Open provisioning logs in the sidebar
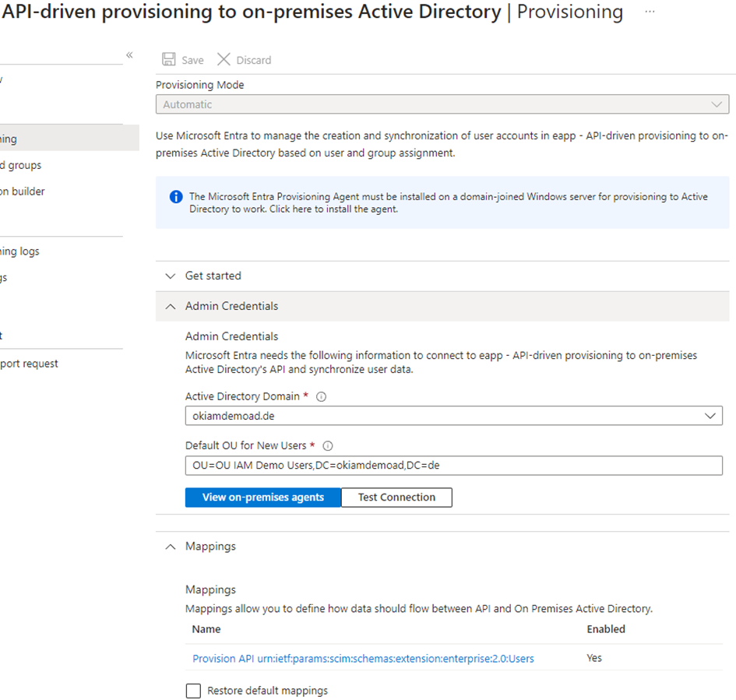The image size is (736, 700). coord(20,252)
